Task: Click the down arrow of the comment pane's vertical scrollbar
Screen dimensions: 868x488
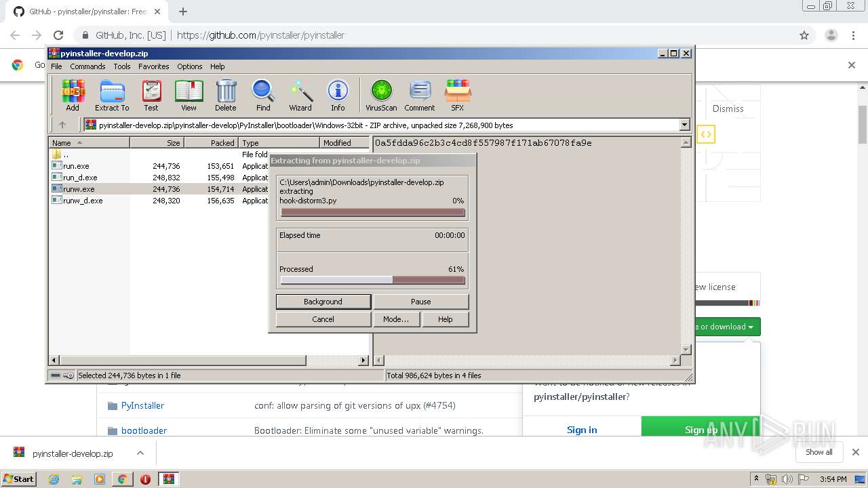Action: pyautogui.click(x=686, y=350)
